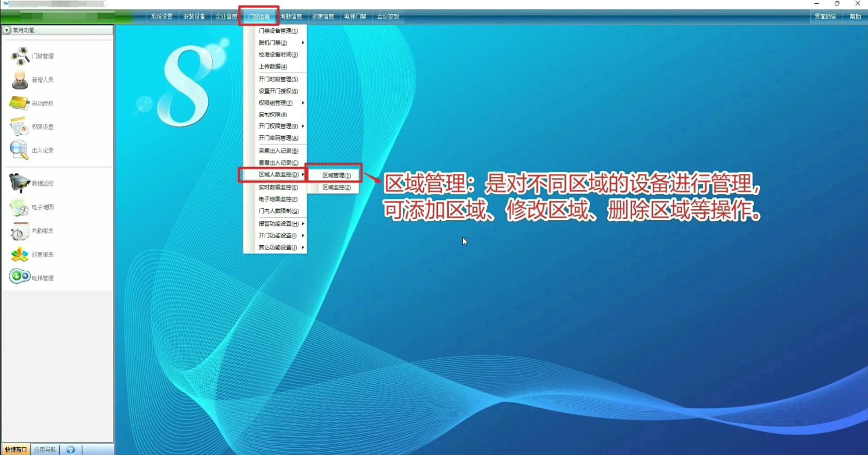Open the 巡更信息 menu
The width and height of the screenshot is (868, 455).
[323, 17]
